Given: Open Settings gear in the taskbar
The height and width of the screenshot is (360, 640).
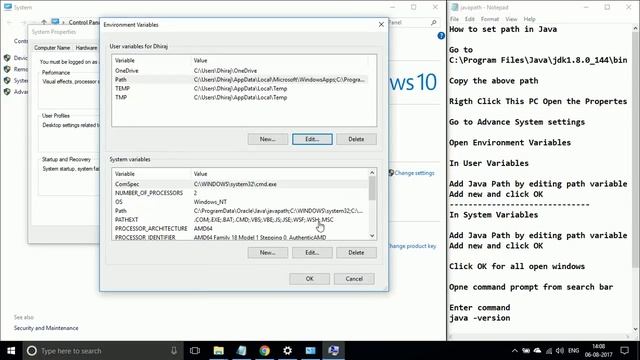Looking at the screenshot, I should [287, 351].
